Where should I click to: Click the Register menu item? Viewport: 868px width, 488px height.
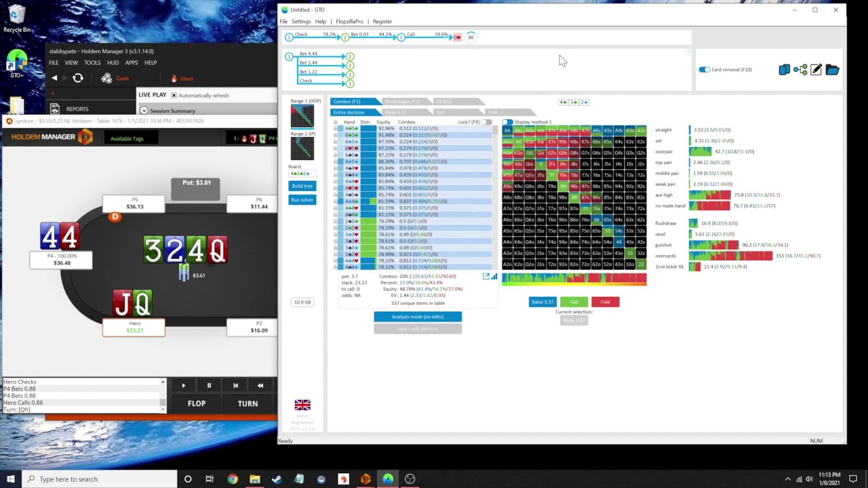(382, 22)
